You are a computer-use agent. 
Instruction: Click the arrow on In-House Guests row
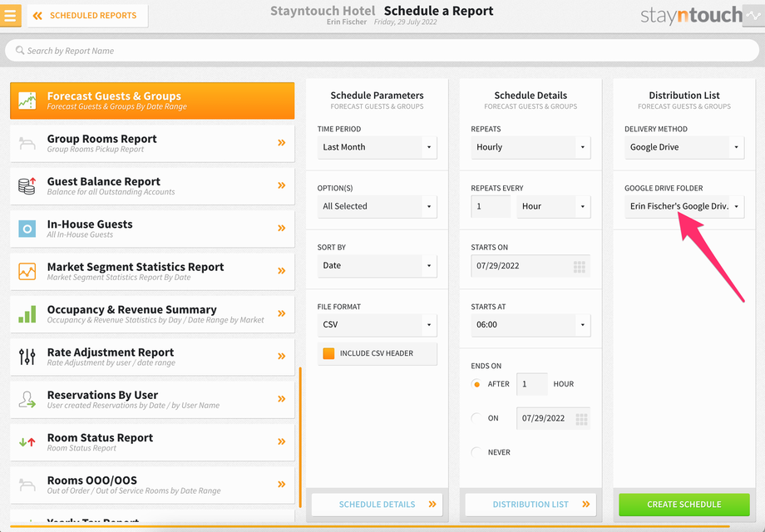pyautogui.click(x=282, y=229)
